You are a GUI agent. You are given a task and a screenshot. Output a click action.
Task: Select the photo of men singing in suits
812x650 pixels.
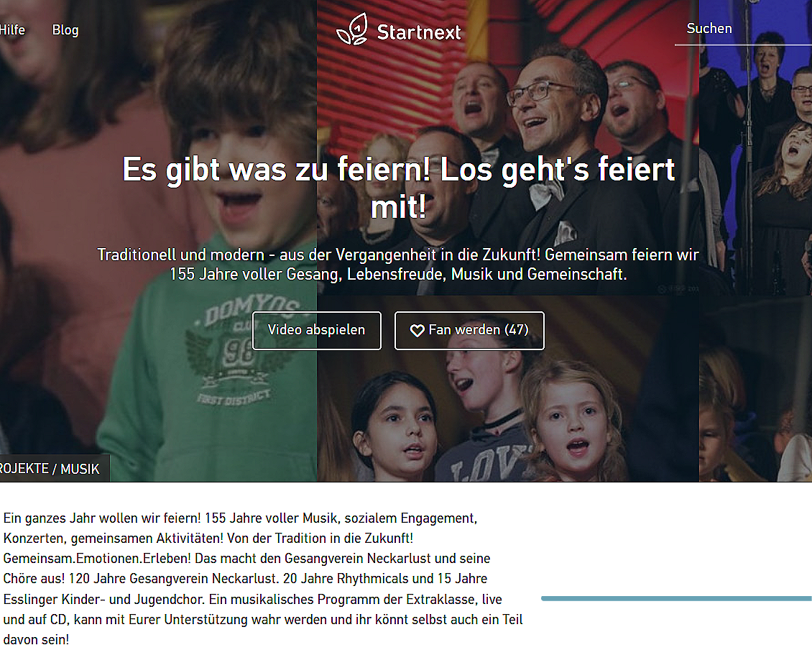click(508, 147)
